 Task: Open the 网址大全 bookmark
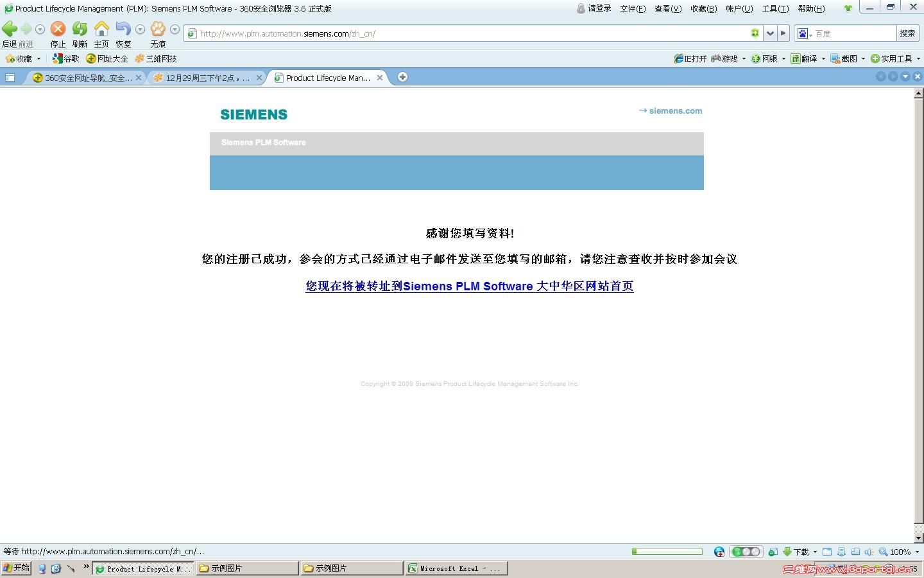(x=107, y=58)
